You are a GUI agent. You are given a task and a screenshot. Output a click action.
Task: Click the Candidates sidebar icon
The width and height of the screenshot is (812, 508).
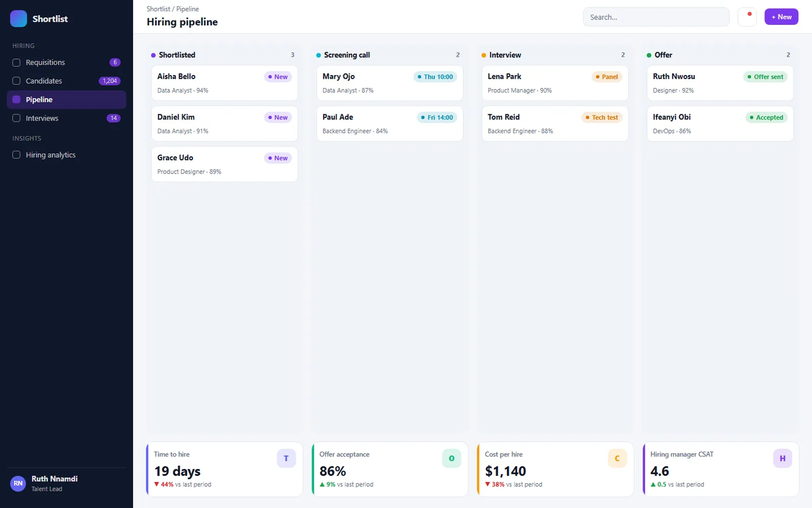[16, 81]
